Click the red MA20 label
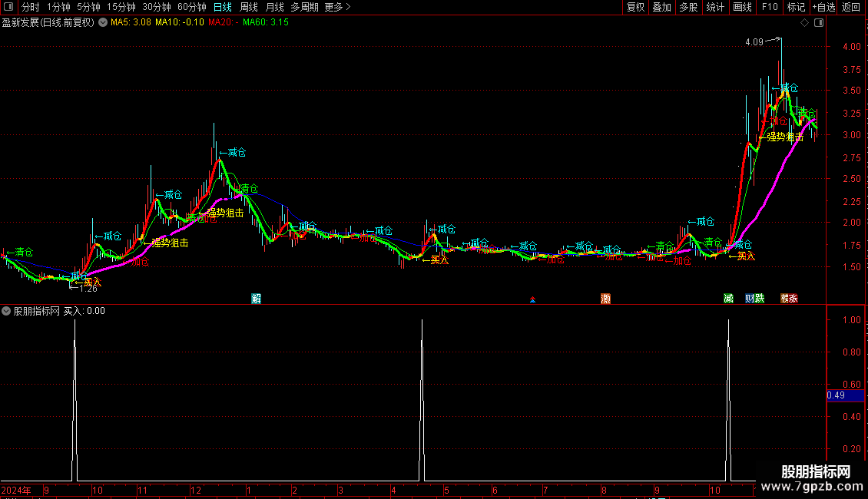868x499 pixels. (x=223, y=22)
